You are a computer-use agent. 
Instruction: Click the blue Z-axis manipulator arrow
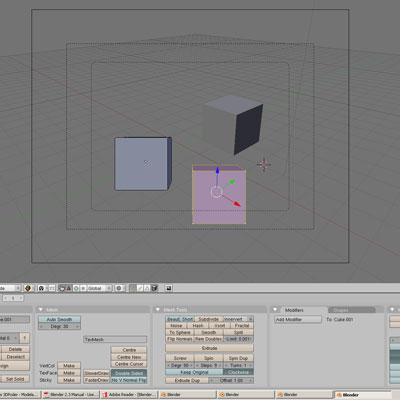pyautogui.click(x=217, y=171)
